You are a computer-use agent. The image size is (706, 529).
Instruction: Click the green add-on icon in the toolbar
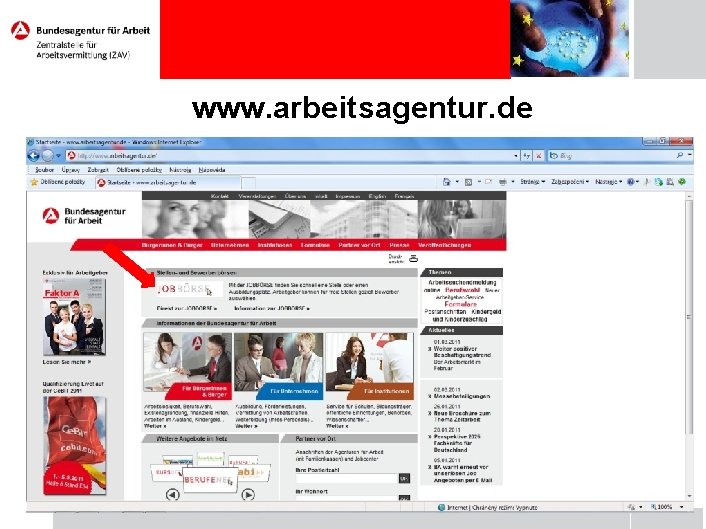pos(682,182)
